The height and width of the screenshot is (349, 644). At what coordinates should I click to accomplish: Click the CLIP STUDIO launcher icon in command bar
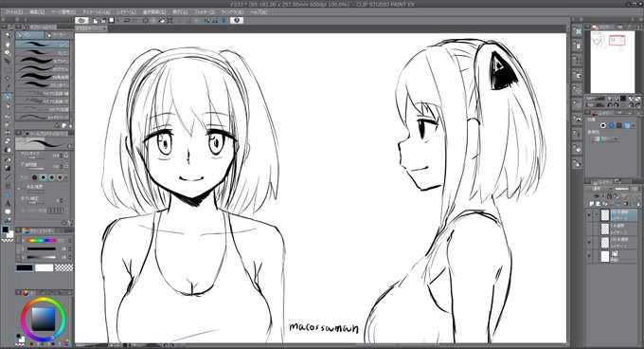pos(81,20)
